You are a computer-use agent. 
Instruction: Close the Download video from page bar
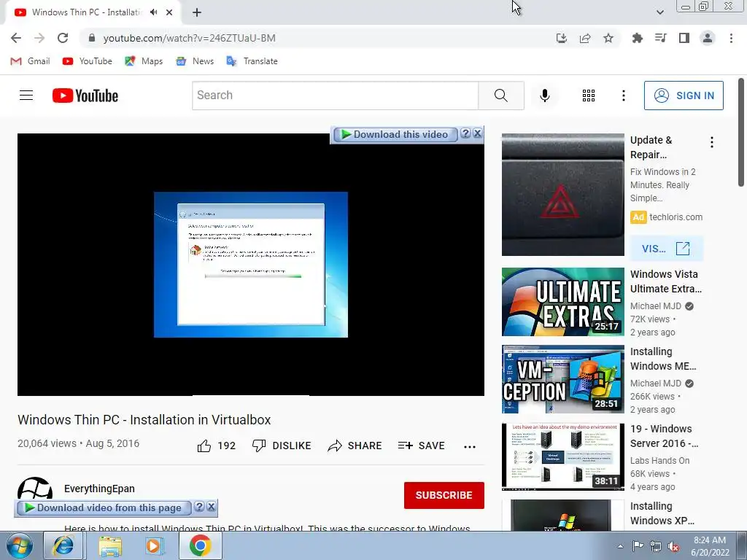coord(212,507)
